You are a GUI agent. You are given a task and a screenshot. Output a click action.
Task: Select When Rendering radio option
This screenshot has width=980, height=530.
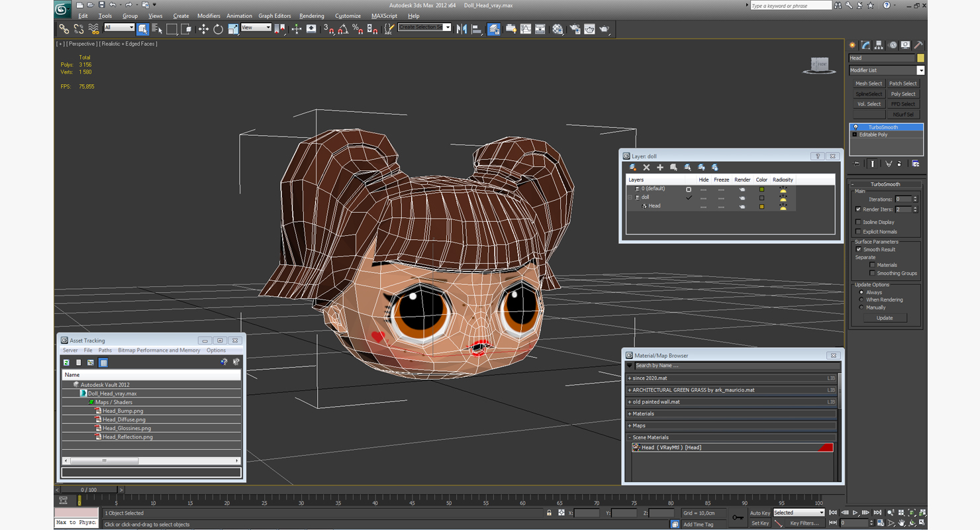pos(861,299)
